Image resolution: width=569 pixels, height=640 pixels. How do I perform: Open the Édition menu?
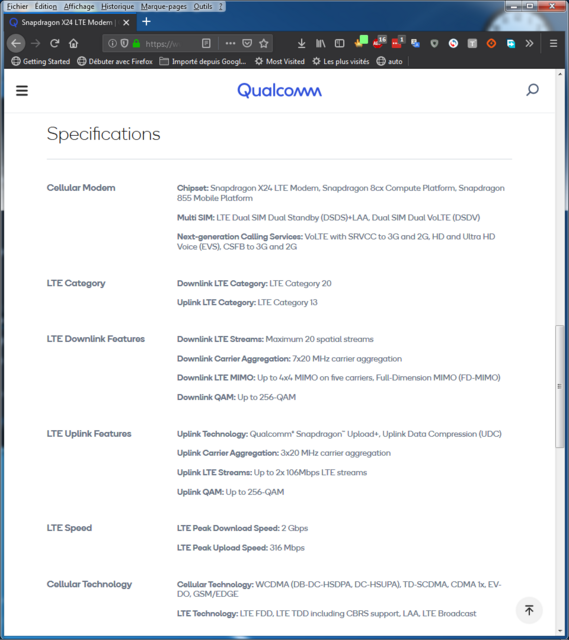point(46,7)
